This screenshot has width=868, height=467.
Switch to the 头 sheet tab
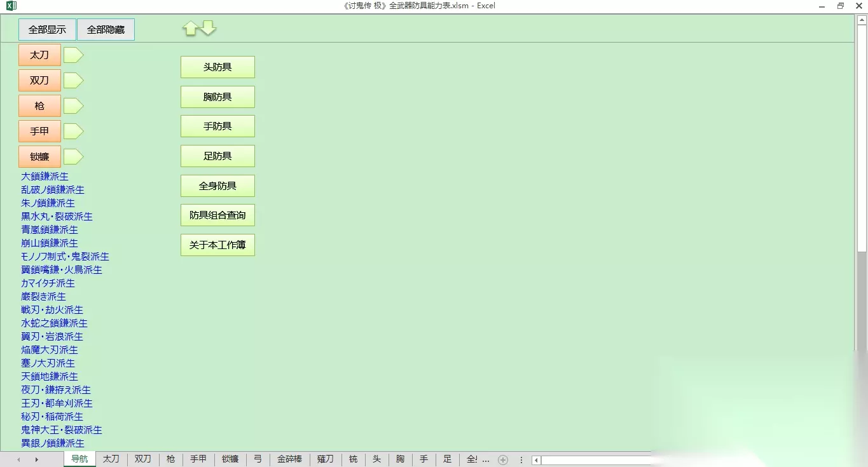click(x=377, y=459)
